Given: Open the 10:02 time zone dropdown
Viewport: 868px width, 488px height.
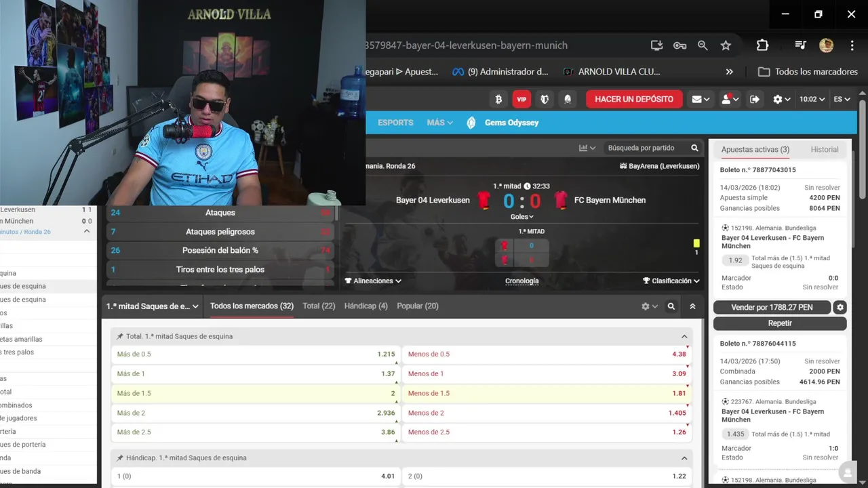Looking at the screenshot, I should [812, 99].
